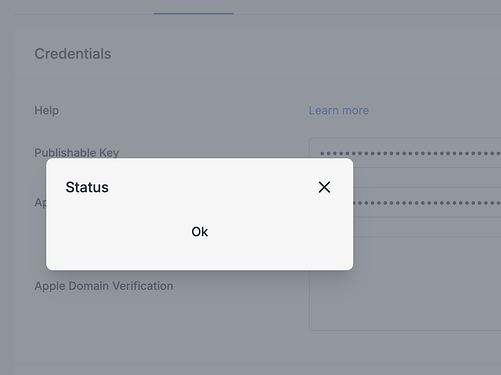Click the Apple Domain Verification label
501x375 pixels.
click(104, 286)
